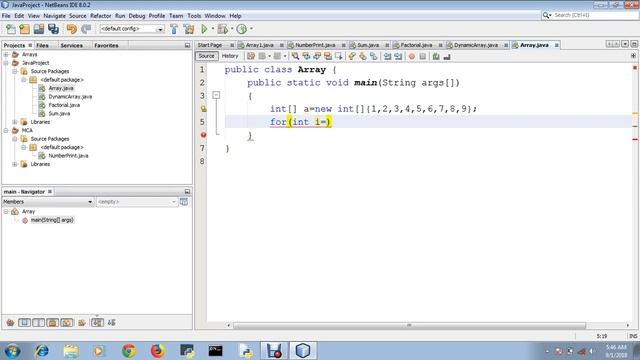
Task: Click the Undo arrow icon
Action: click(71, 29)
